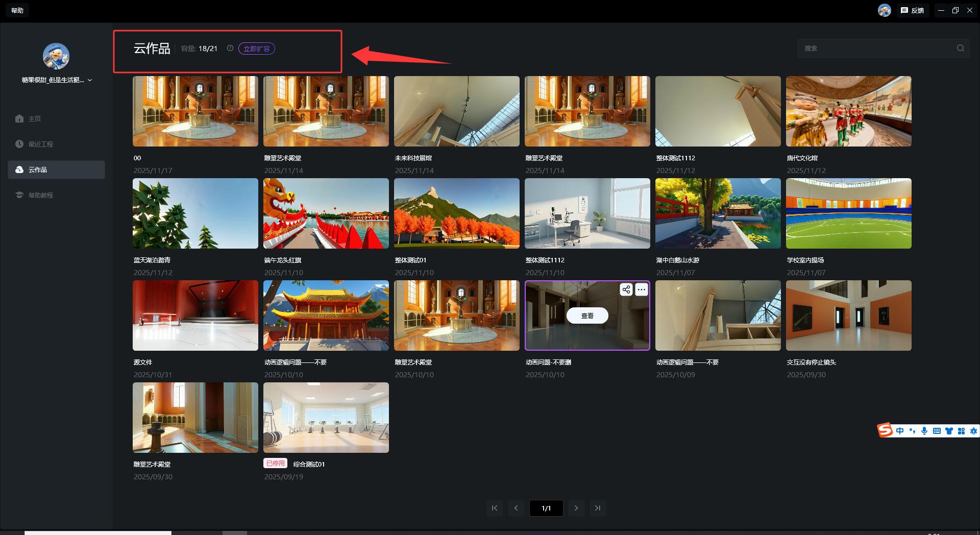Click the 查看 button on the project
The image size is (980, 535).
(587, 316)
